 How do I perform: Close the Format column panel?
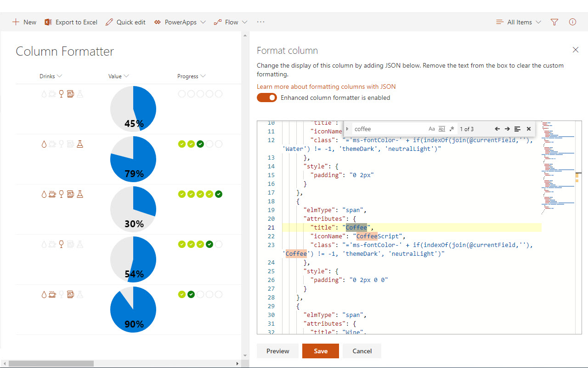(x=575, y=50)
